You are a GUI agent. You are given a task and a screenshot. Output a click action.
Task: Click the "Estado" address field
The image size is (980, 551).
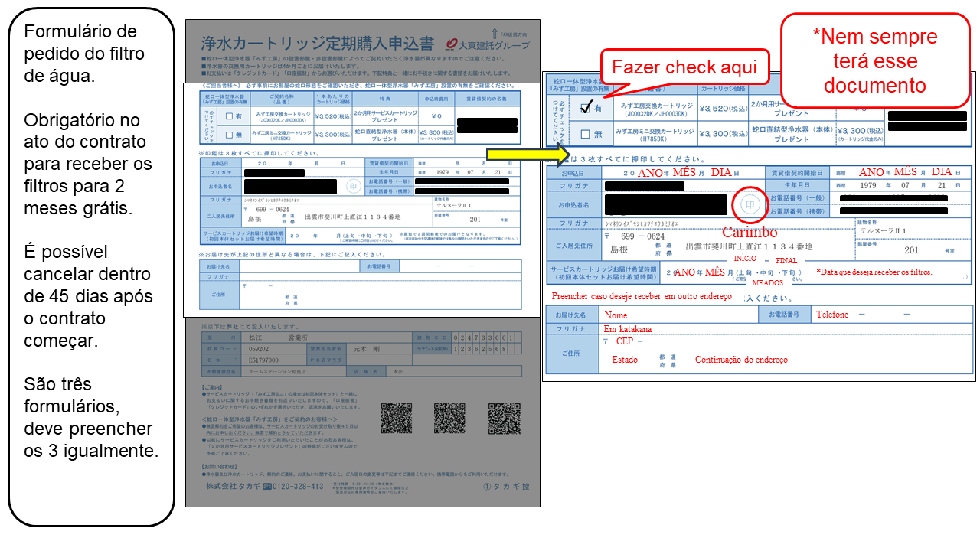(x=625, y=360)
